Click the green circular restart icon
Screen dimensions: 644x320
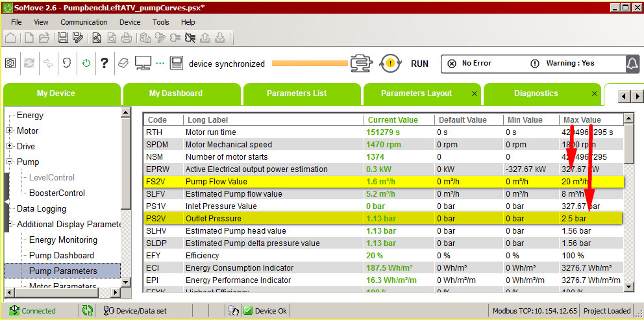(x=86, y=63)
